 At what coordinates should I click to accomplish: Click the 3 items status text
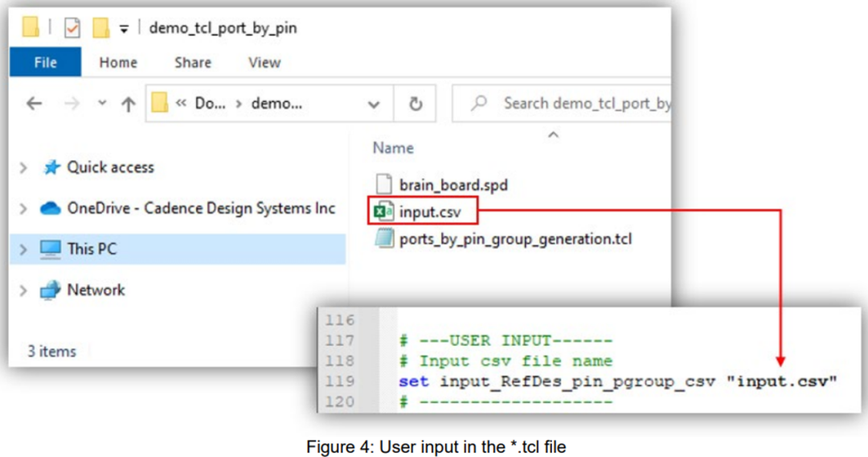52,352
